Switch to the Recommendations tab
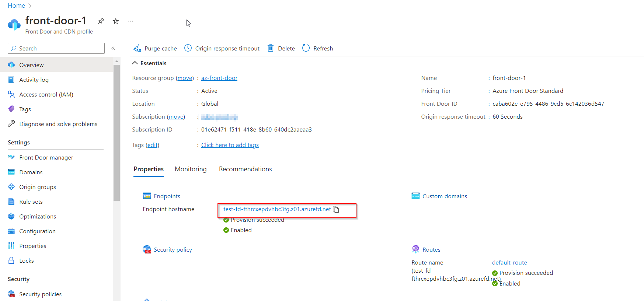The width and height of the screenshot is (644, 301). pos(246,169)
